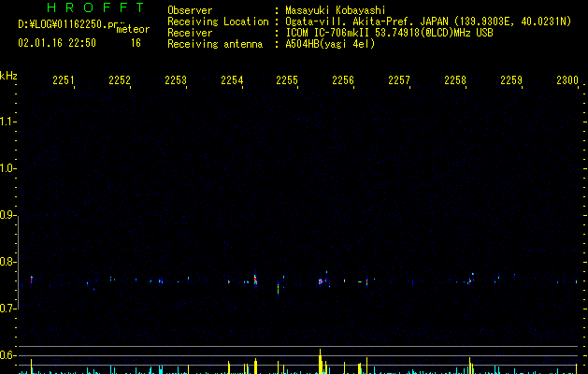Click the A504HB(yagi 4el) antenna value
The height and width of the screenshot is (374, 588).
tap(330, 44)
